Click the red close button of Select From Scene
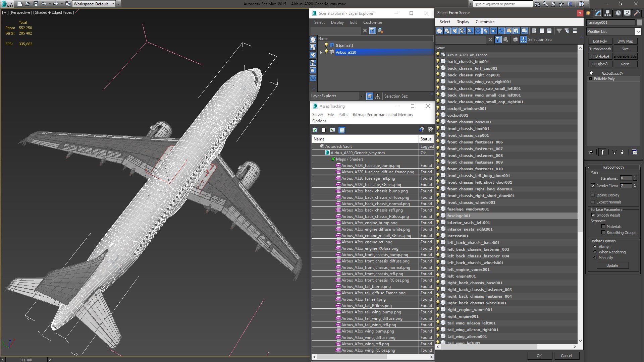 coord(580,13)
